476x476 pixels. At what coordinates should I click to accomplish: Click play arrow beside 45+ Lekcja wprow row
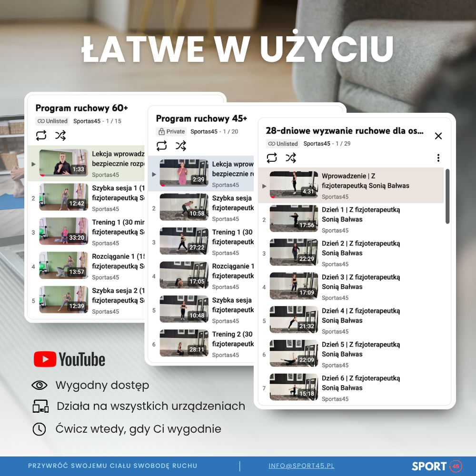(x=154, y=174)
